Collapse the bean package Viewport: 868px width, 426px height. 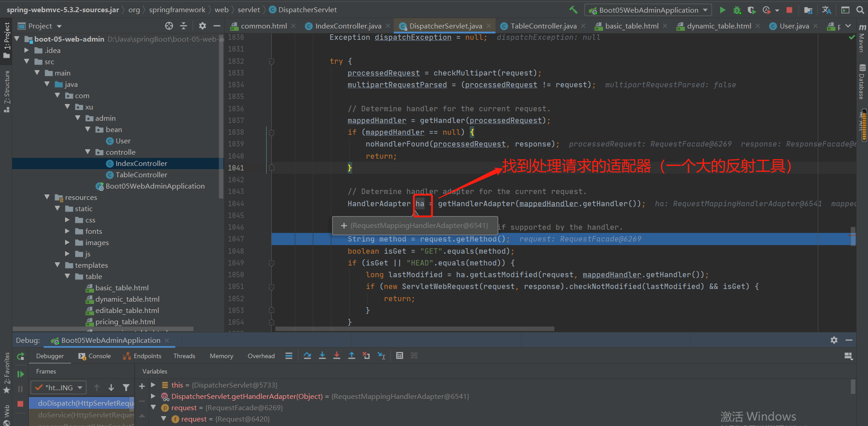88,129
